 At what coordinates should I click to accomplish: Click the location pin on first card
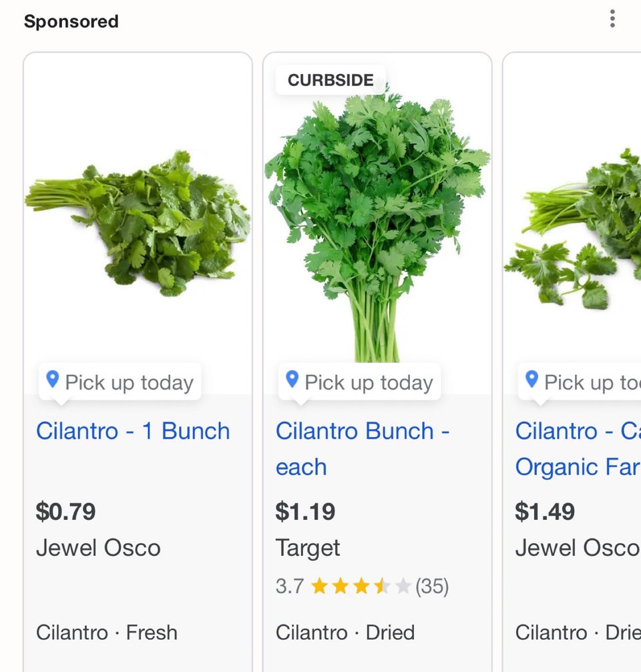(53, 380)
